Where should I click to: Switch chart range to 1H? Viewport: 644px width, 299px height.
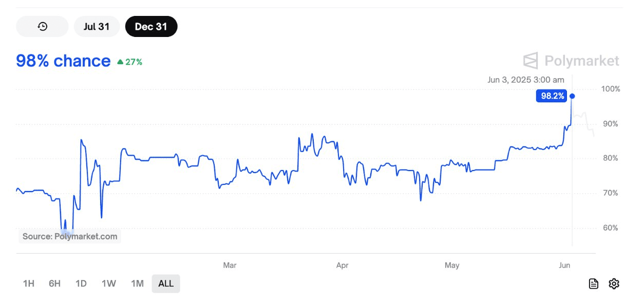tap(29, 284)
